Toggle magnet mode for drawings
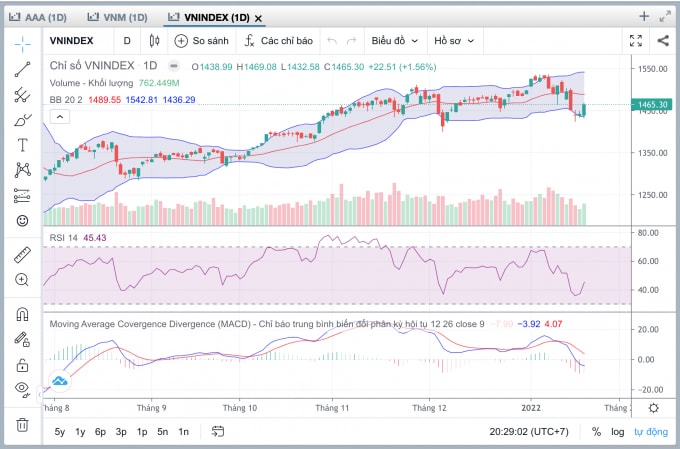The height and width of the screenshot is (449, 680). (22, 314)
